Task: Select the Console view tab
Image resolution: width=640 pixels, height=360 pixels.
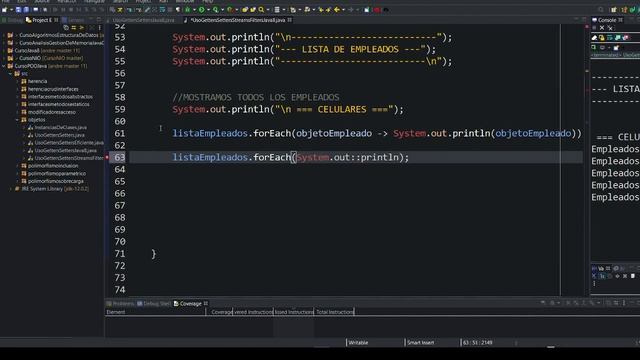Action: pyautogui.click(x=607, y=20)
